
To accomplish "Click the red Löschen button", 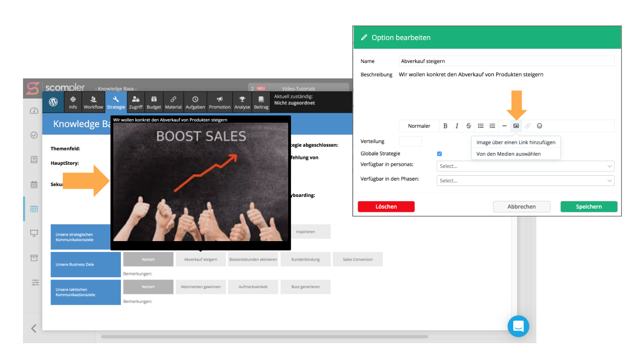I will [386, 207].
